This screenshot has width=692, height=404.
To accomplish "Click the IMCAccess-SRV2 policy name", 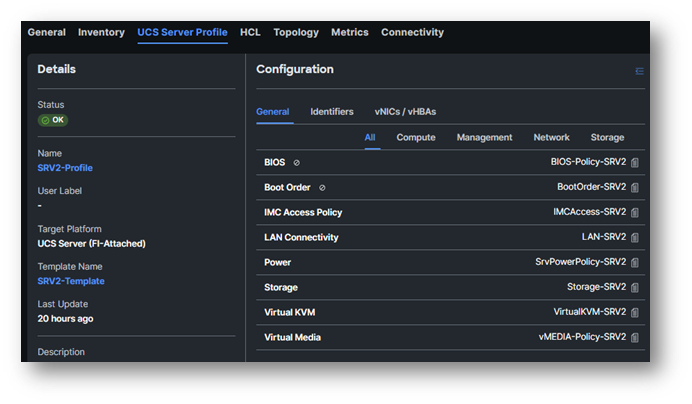I will pos(590,212).
